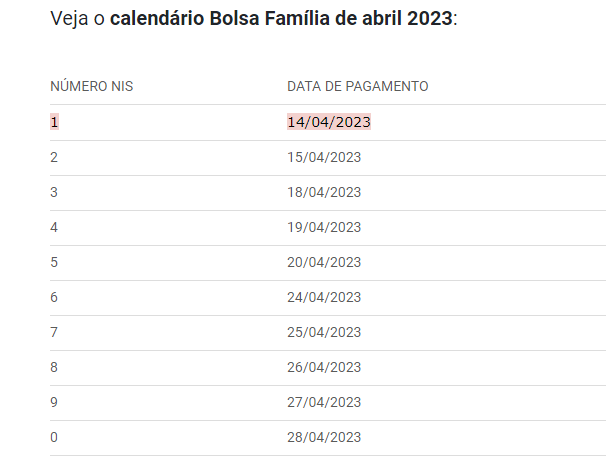Screen dimensions: 606x469
Task: Click NIS number 5 in table
Action: 54,262
